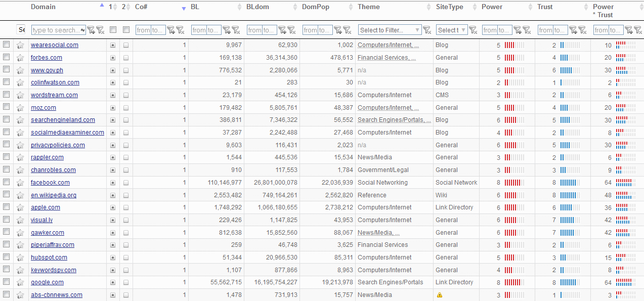Clear the Domain column filter
The width and height of the screenshot is (644, 301).
pos(100,30)
